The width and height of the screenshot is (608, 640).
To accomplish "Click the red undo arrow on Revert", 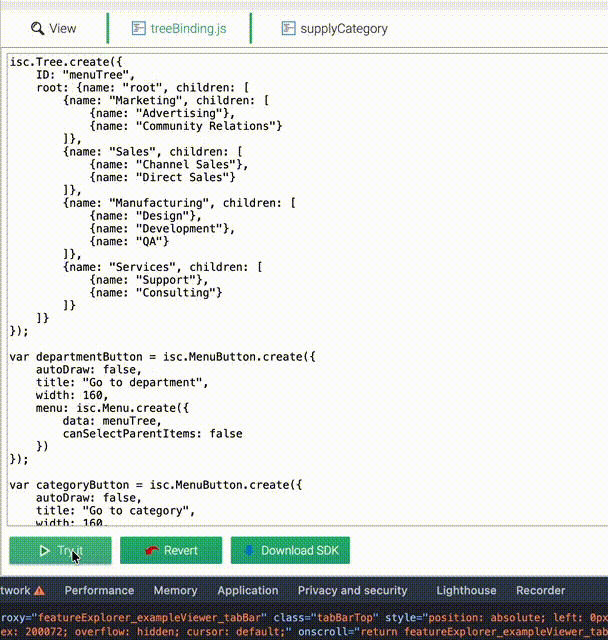I will point(151,550).
